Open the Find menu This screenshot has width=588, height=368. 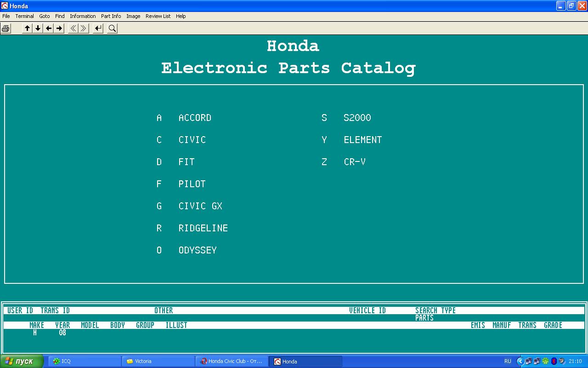click(60, 16)
